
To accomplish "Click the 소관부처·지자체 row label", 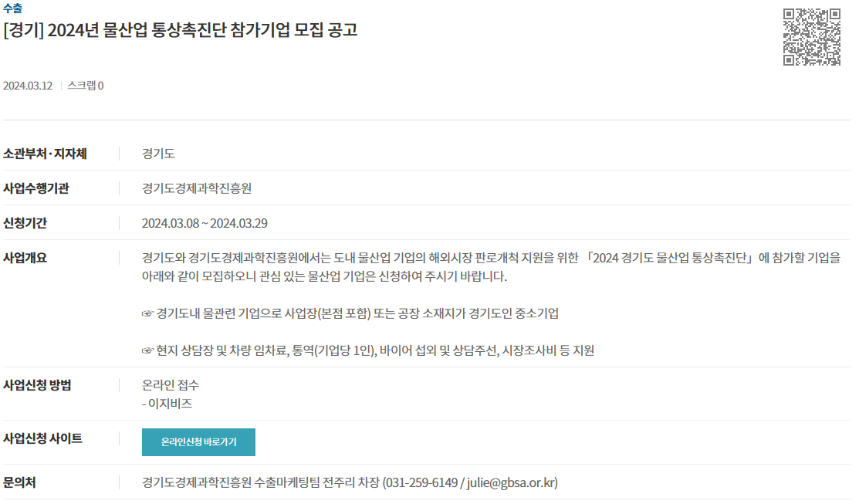I will 45,154.
